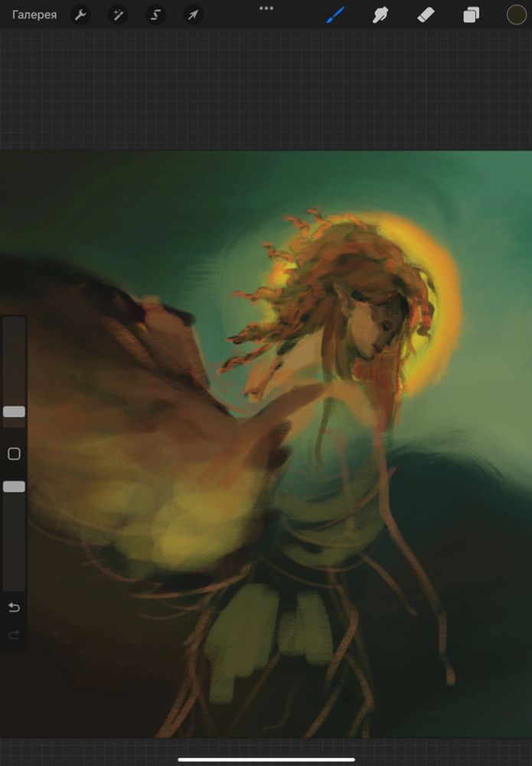Open the Галерея gallery view

pos(34,15)
